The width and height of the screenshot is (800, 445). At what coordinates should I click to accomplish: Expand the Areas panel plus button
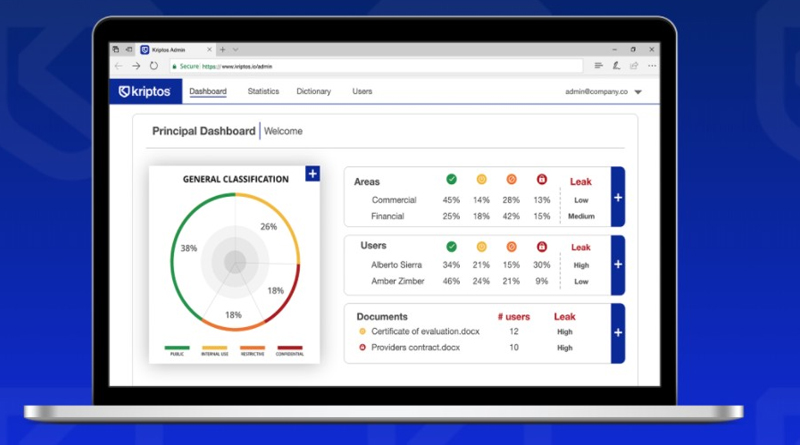(618, 197)
